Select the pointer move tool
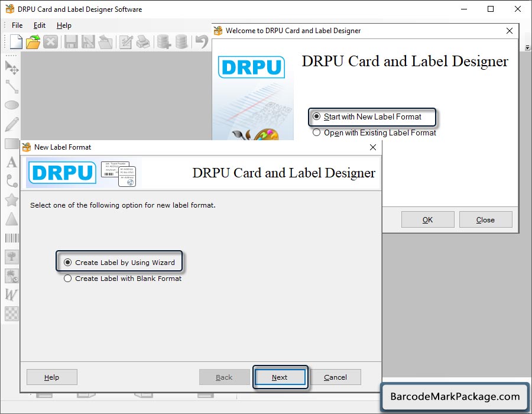Image resolution: width=532 pixels, height=414 pixels. point(12,67)
